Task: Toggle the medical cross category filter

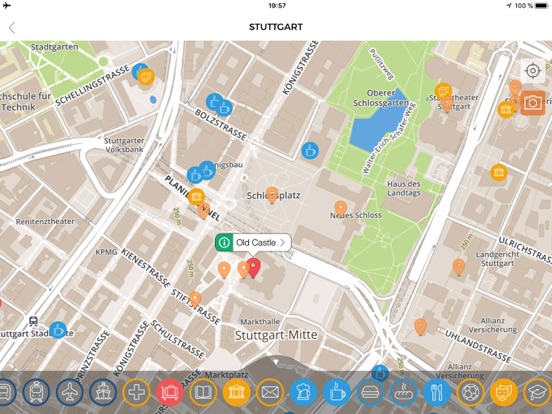Action: coord(136,392)
